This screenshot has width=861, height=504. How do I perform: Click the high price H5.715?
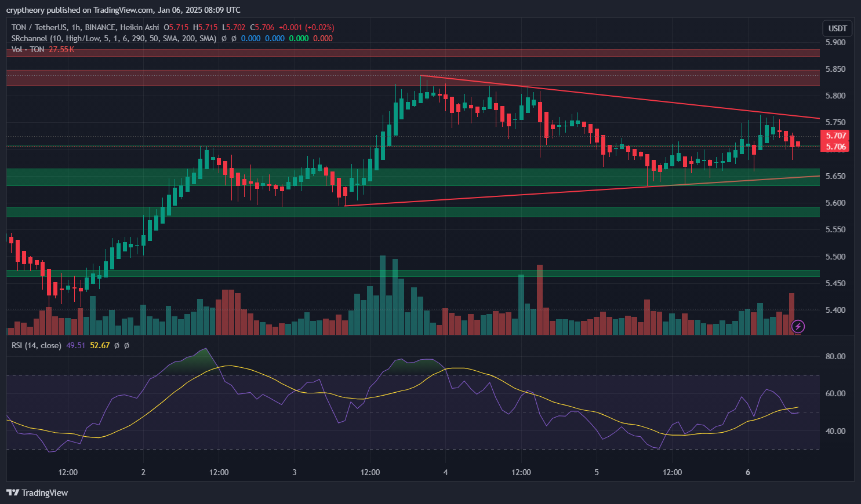pyautogui.click(x=205, y=27)
